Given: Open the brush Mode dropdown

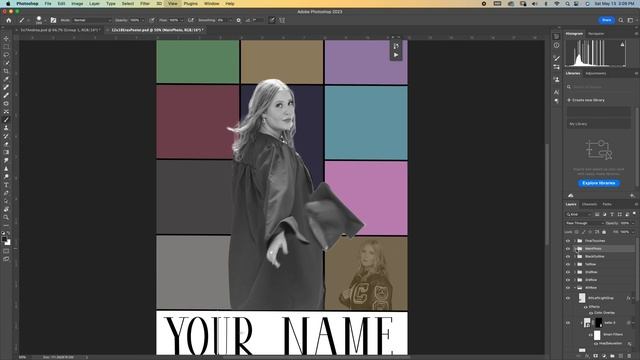Looking at the screenshot, I should tap(92, 20).
